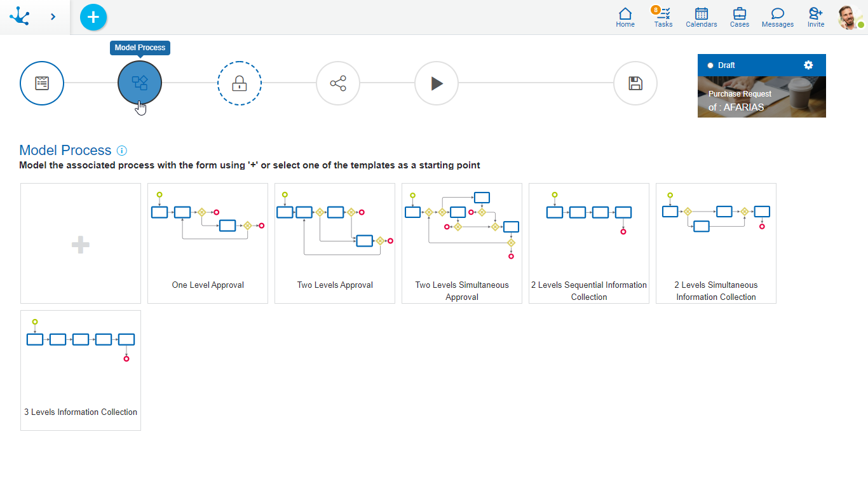Image resolution: width=868 pixels, height=488 pixels.
Task: Open the permissions padlock step
Action: tap(239, 83)
